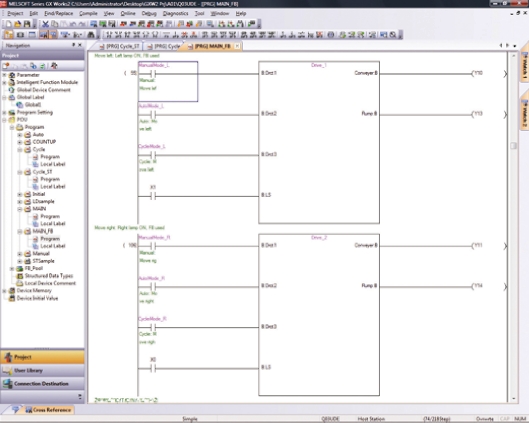Toggle the highlighted navigation window toolbar button
This screenshot has width=529, height=423.
pyautogui.click(x=9, y=35)
